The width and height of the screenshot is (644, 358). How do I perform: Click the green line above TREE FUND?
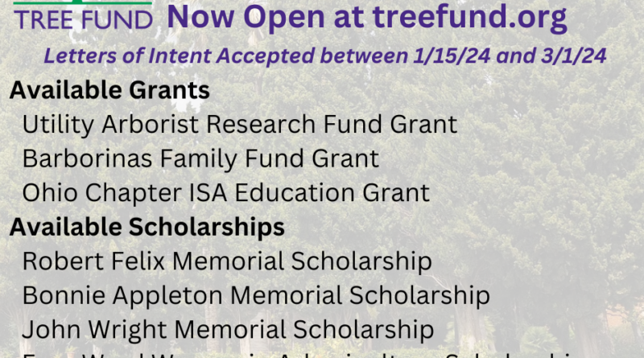(83, 2)
